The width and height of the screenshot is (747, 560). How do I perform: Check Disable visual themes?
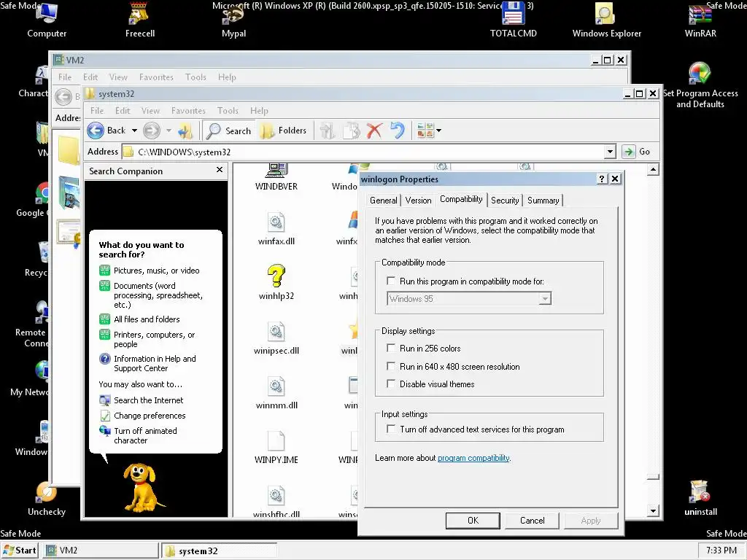coord(391,384)
